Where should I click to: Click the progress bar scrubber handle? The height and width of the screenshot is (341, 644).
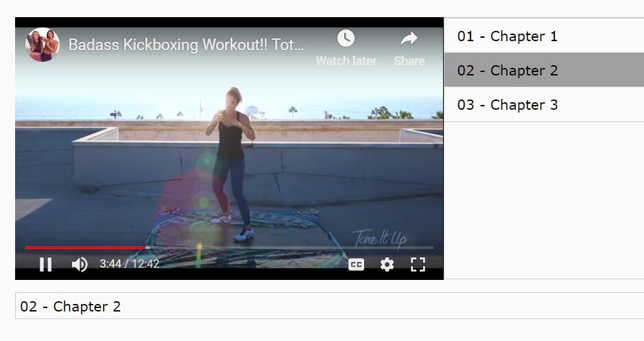pyautogui.click(x=147, y=248)
